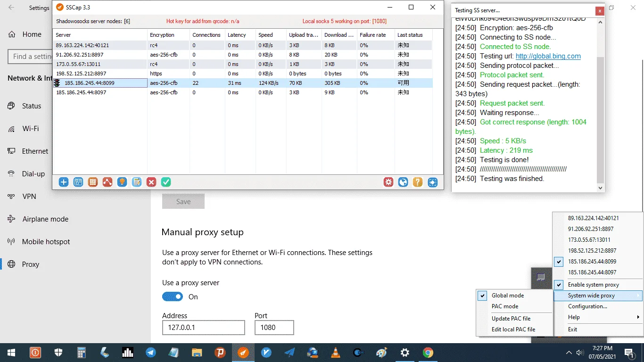This screenshot has height=362, width=644.
Task: Select Global mode in the proxy submenu
Action: click(x=514, y=296)
